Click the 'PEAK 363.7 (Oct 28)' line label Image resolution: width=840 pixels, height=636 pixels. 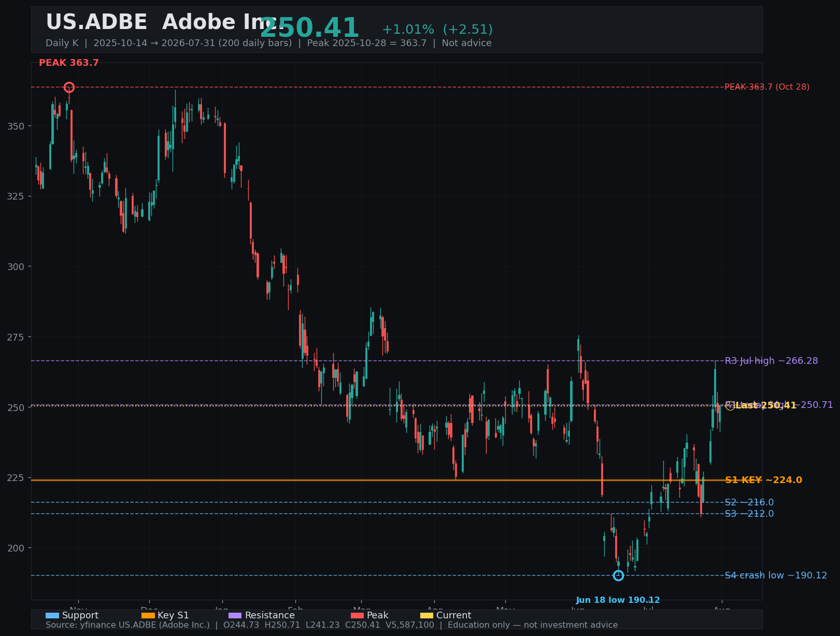tap(767, 87)
